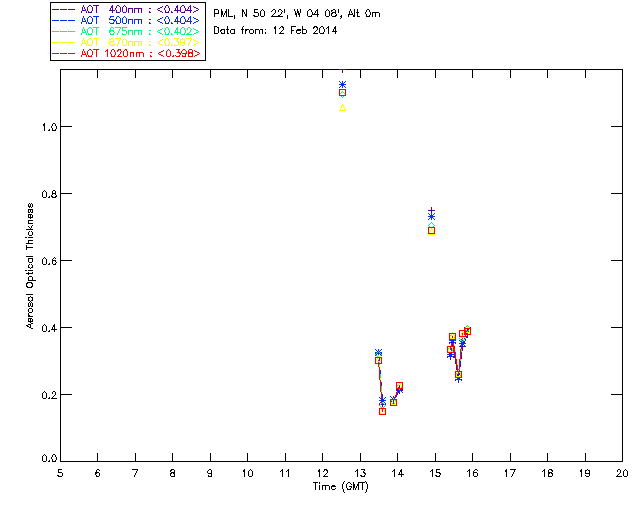Click the x-axis tick label 11
Viewport: 640px width, 512px height.
(x=285, y=473)
